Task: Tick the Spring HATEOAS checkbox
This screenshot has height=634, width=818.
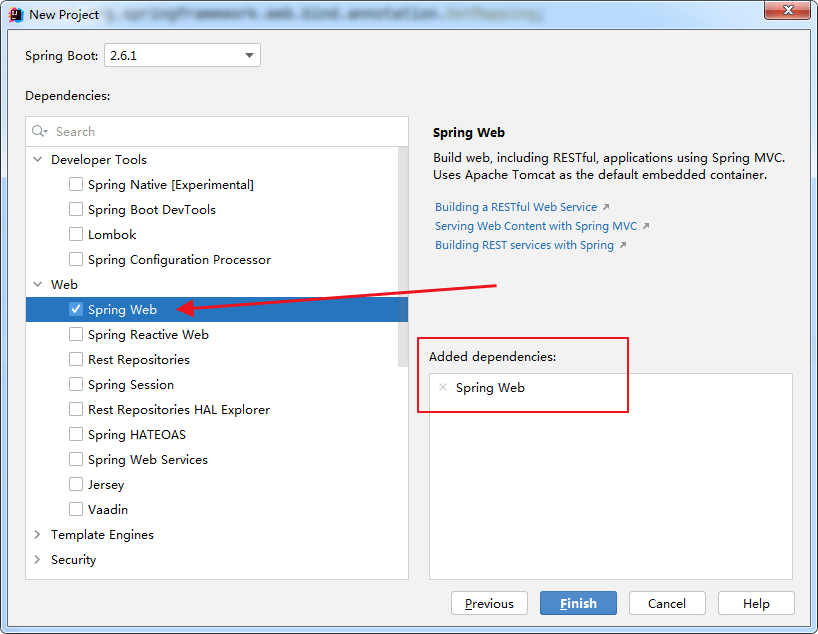Action: [x=76, y=435]
